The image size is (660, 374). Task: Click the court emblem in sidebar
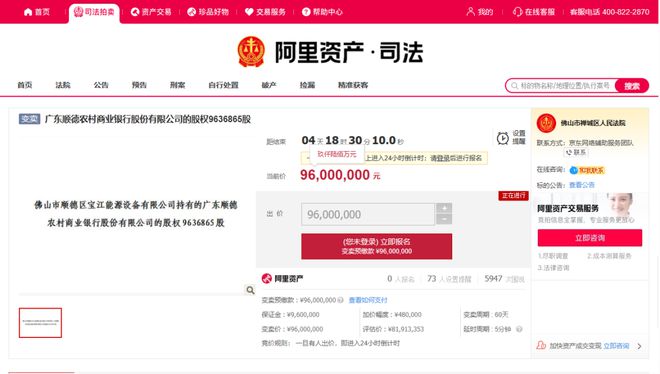coord(546,123)
